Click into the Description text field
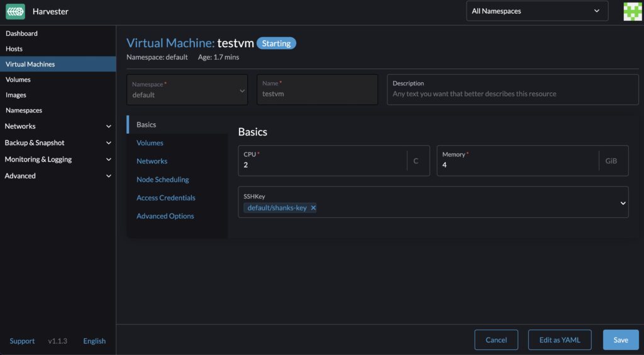 pos(513,94)
